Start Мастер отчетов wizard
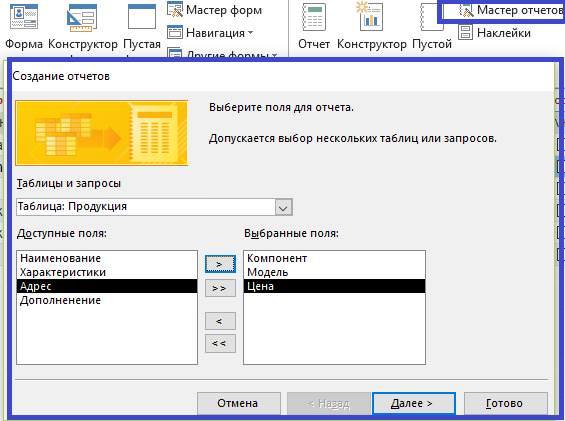This screenshot has width=565, height=421. point(510,10)
